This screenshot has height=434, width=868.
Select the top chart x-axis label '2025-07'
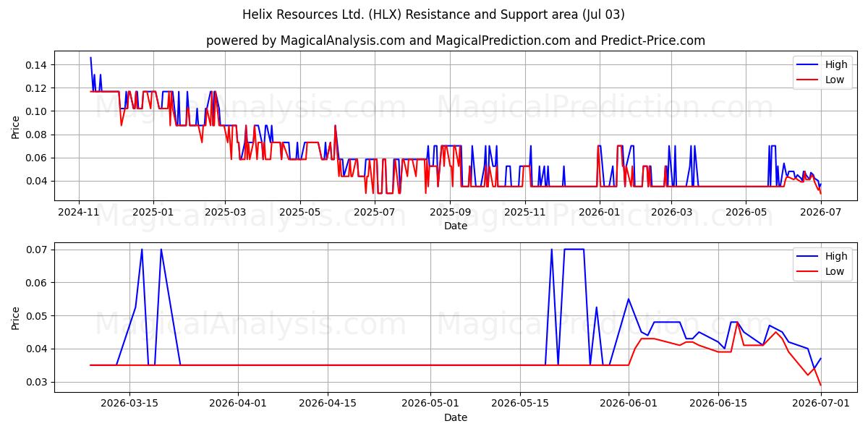point(375,212)
